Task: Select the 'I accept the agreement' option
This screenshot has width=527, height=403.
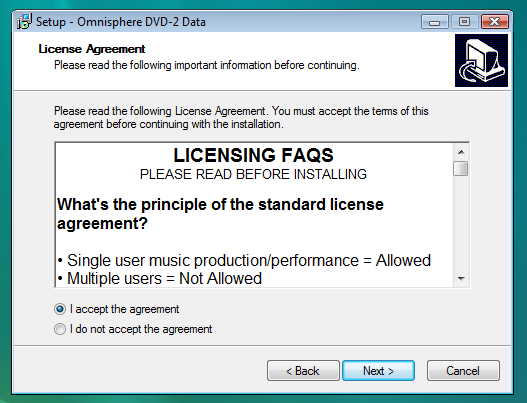Action: click(x=60, y=309)
